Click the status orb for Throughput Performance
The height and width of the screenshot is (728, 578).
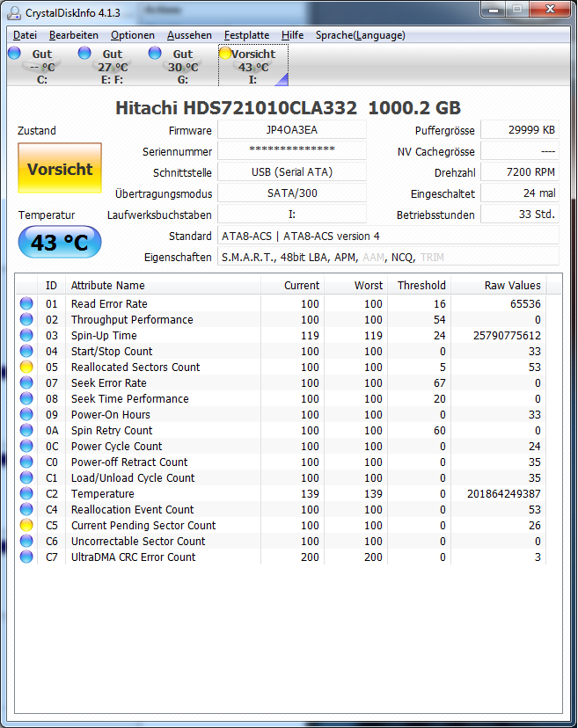(26, 319)
